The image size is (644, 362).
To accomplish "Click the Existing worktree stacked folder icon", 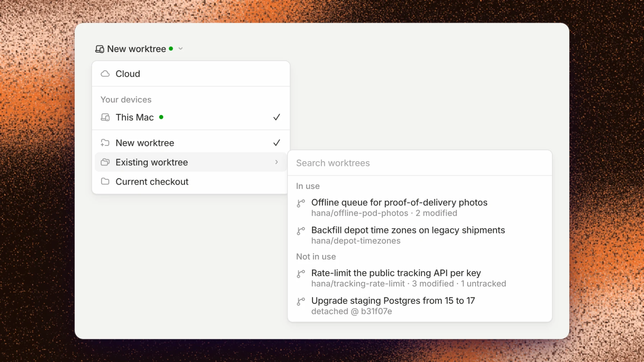I will tap(105, 162).
